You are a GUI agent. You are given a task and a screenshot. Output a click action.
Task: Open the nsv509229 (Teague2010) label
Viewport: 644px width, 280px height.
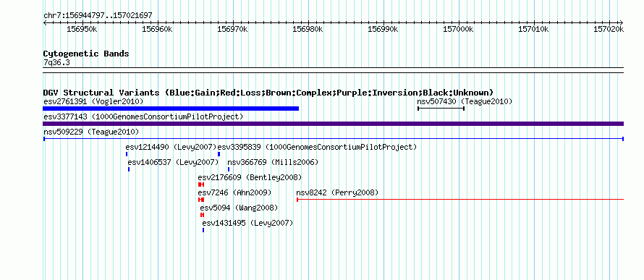point(91,132)
